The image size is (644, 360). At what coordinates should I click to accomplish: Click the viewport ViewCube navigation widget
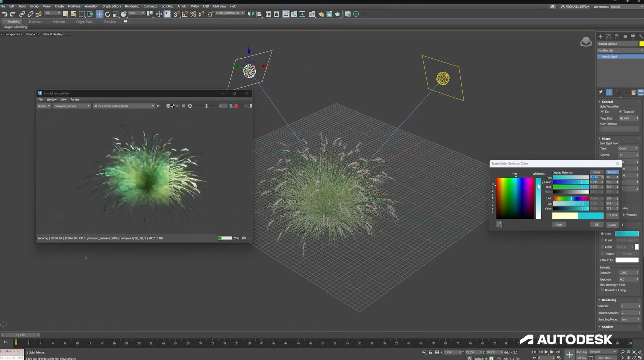586,42
